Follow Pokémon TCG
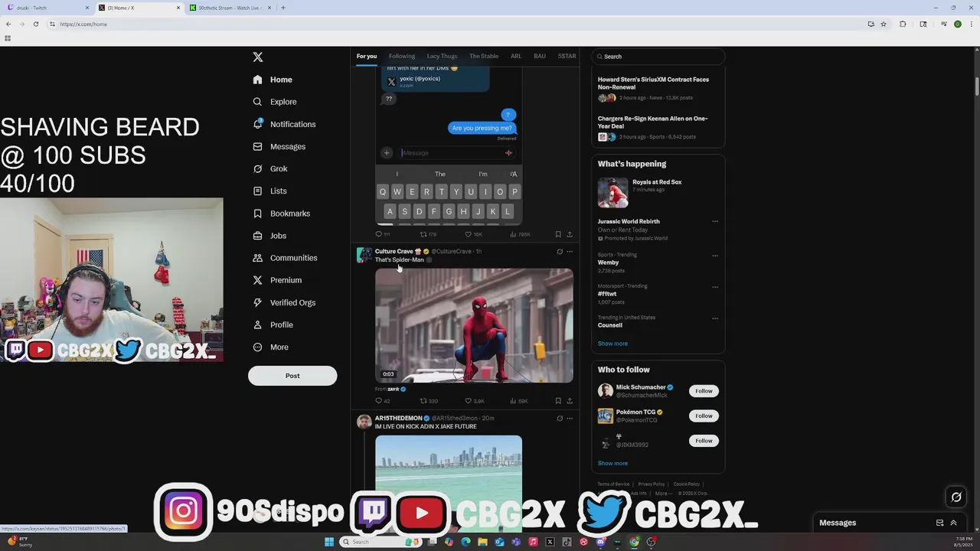 (x=704, y=416)
